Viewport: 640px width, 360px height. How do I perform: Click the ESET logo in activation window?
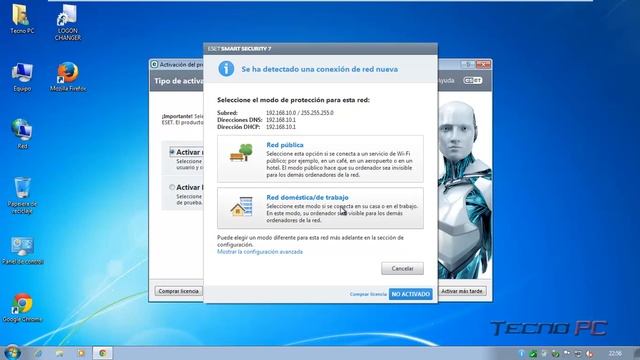click(473, 80)
